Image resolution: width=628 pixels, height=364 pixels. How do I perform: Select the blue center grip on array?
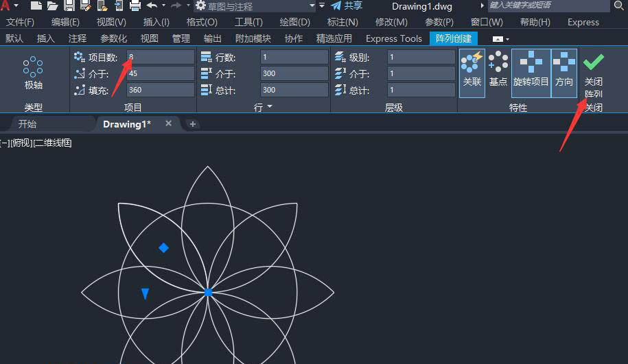[x=209, y=293]
